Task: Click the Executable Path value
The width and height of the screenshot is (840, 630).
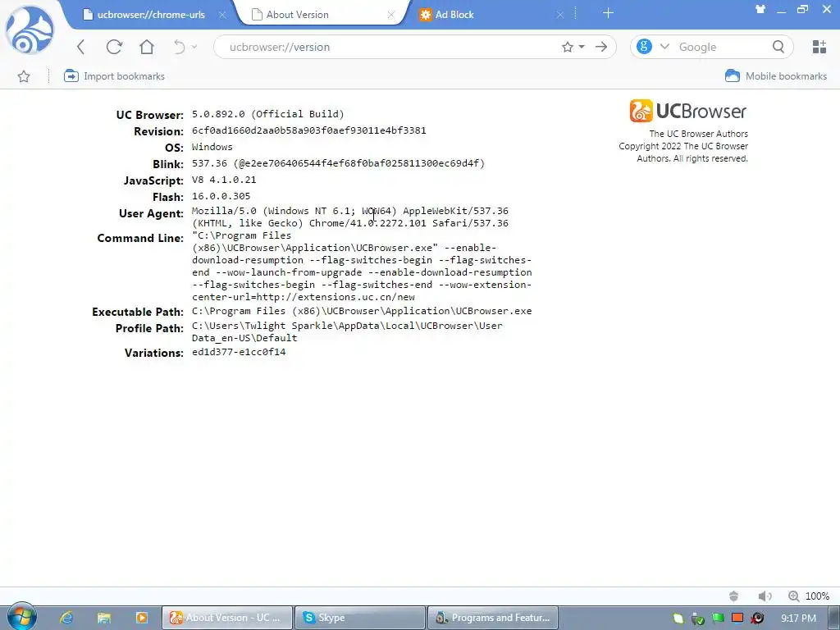Action: [x=362, y=311]
